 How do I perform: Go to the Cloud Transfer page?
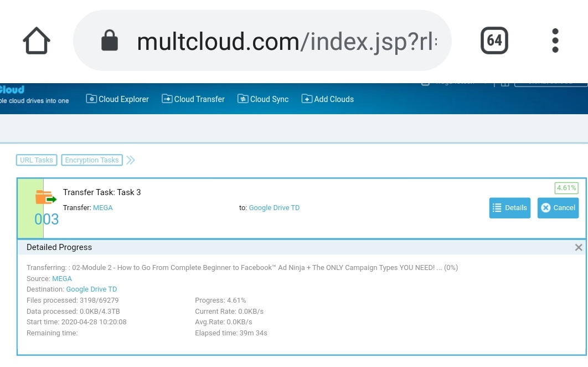click(193, 99)
